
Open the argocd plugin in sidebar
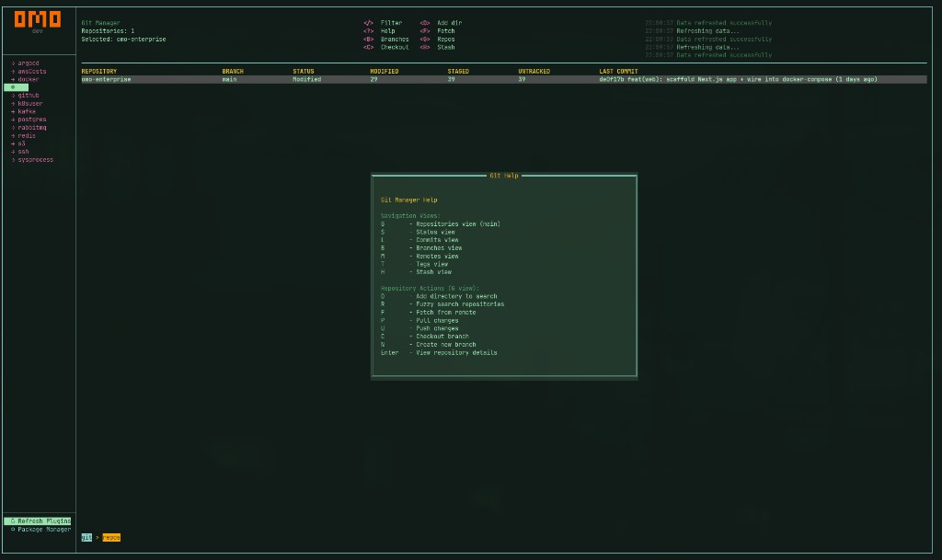coord(29,63)
